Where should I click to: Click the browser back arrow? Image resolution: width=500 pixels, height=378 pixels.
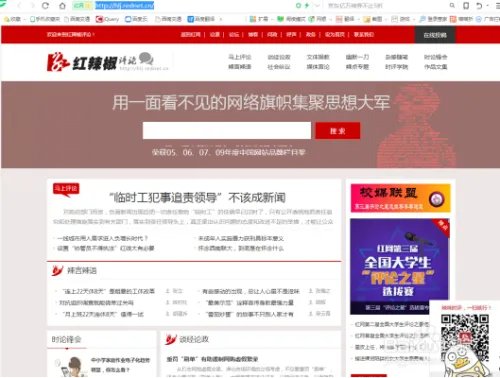click(19, 5)
